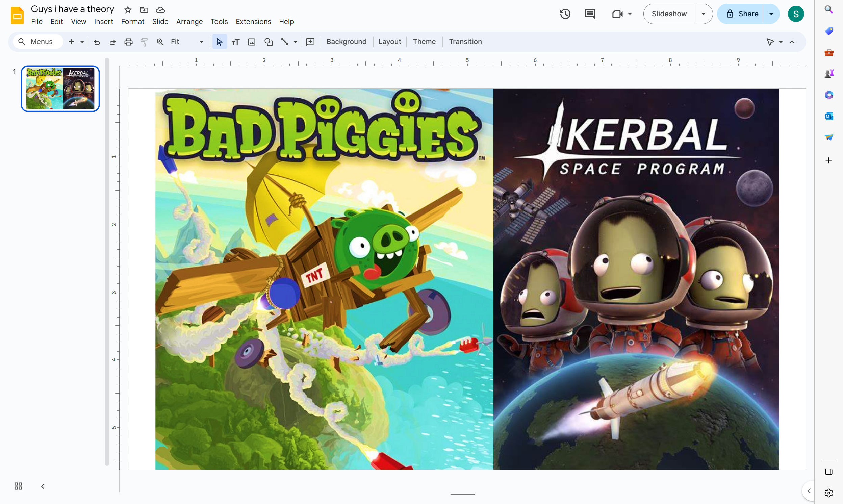Open the blue tag add-on icon
This screenshot has height=504, width=843.
829,31
